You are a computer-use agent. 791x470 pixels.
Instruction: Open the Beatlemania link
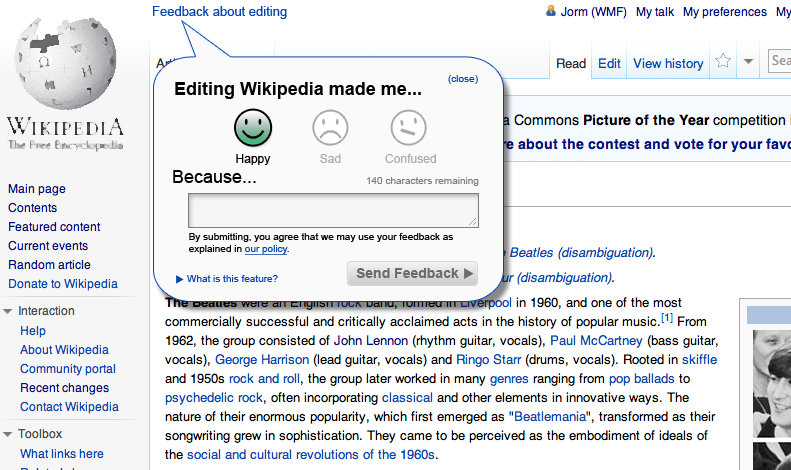(x=550, y=417)
